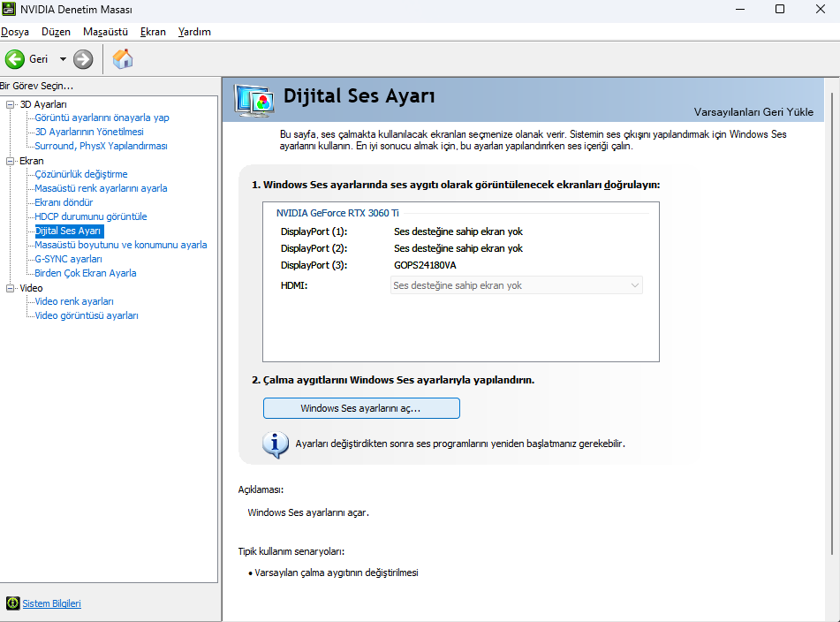Open the Düzen menu
Screen dimensions: 840x622
pyautogui.click(x=56, y=32)
